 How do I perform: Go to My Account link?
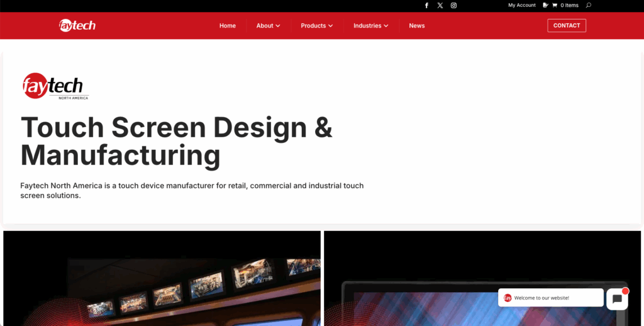tap(521, 5)
